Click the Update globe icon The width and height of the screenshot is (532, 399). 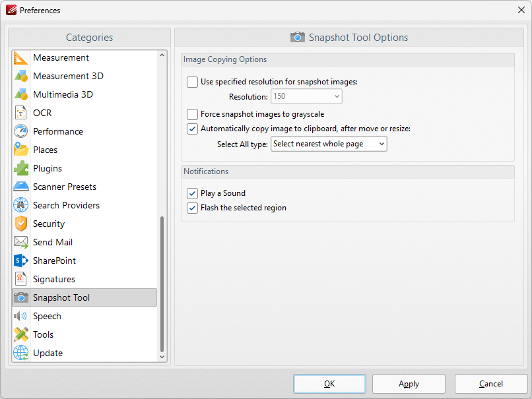21,353
